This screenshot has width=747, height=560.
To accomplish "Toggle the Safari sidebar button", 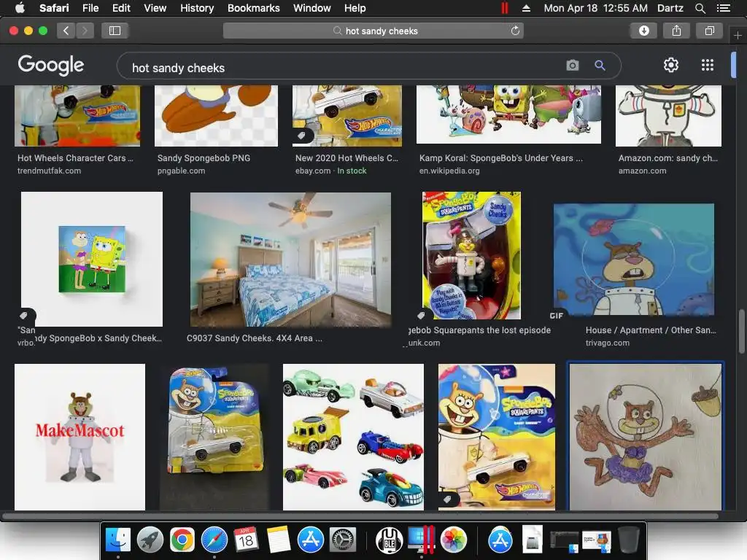I will [x=115, y=31].
